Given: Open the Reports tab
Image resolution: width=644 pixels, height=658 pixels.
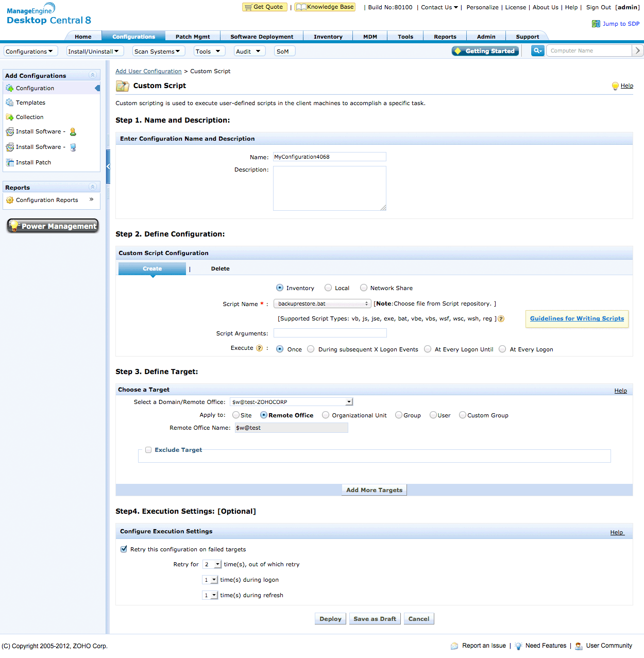Looking at the screenshot, I should click(445, 37).
